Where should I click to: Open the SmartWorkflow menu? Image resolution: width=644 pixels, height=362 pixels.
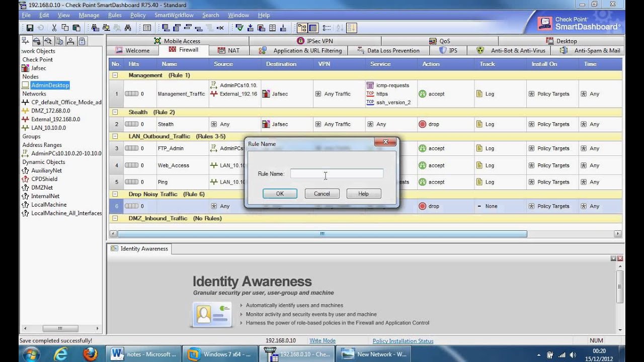(x=174, y=15)
